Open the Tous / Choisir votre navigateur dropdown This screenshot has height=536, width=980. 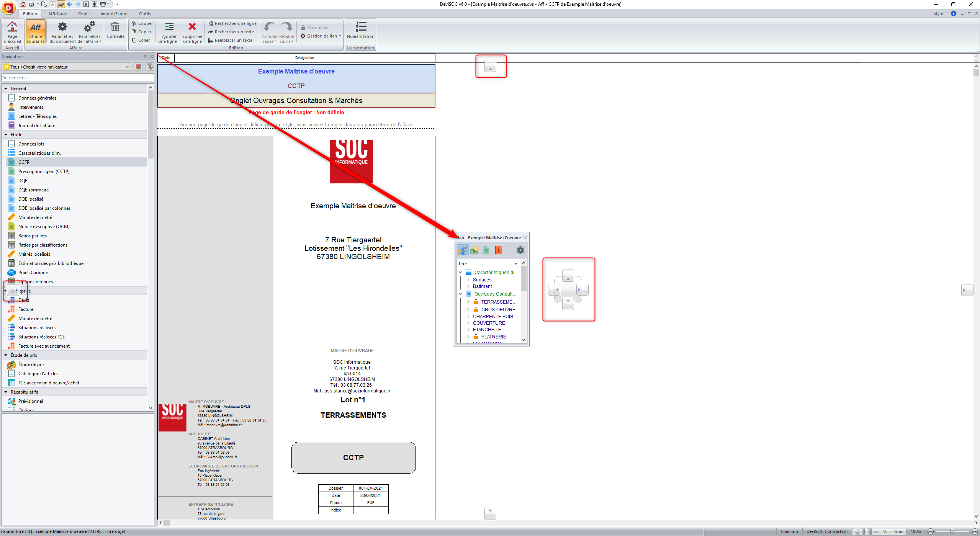(128, 67)
